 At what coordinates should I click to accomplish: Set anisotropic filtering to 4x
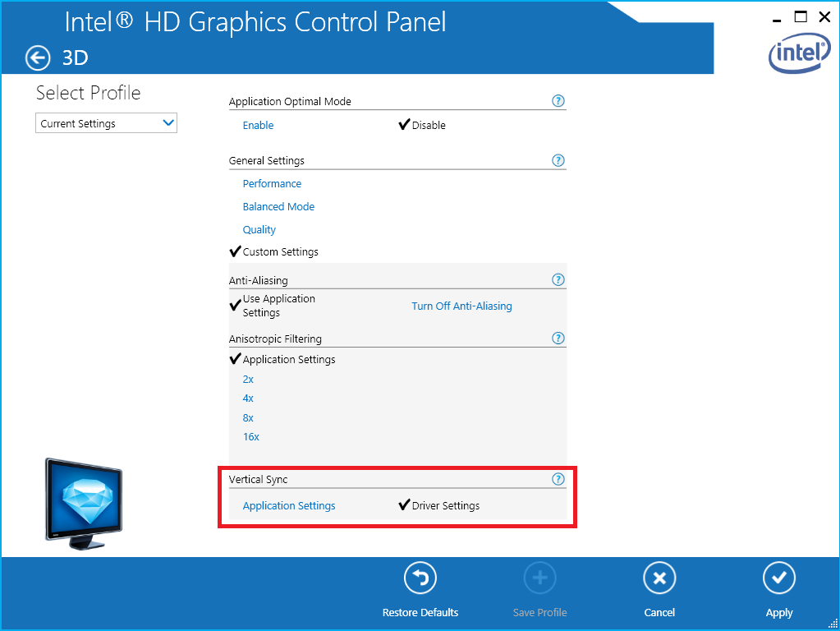click(x=247, y=398)
